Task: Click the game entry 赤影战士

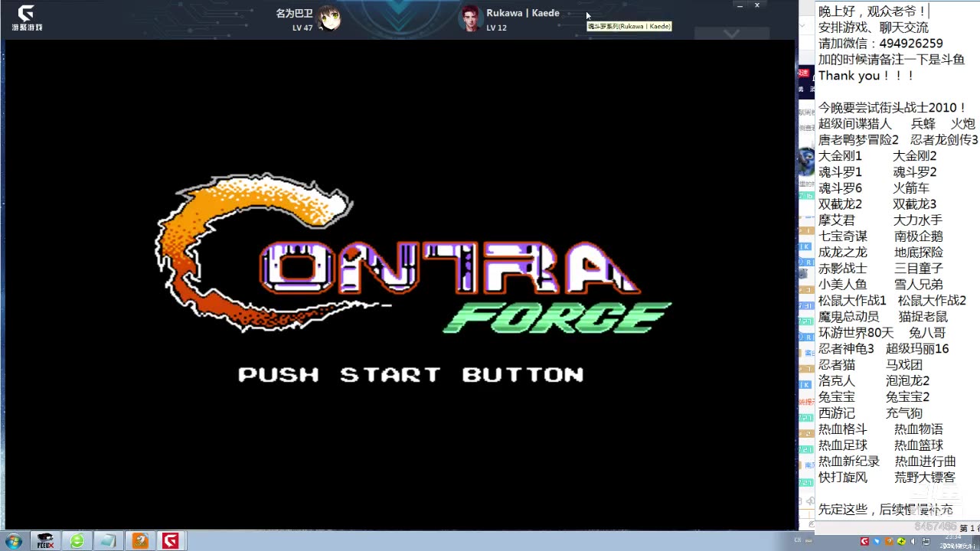Action: [x=843, y=269]
